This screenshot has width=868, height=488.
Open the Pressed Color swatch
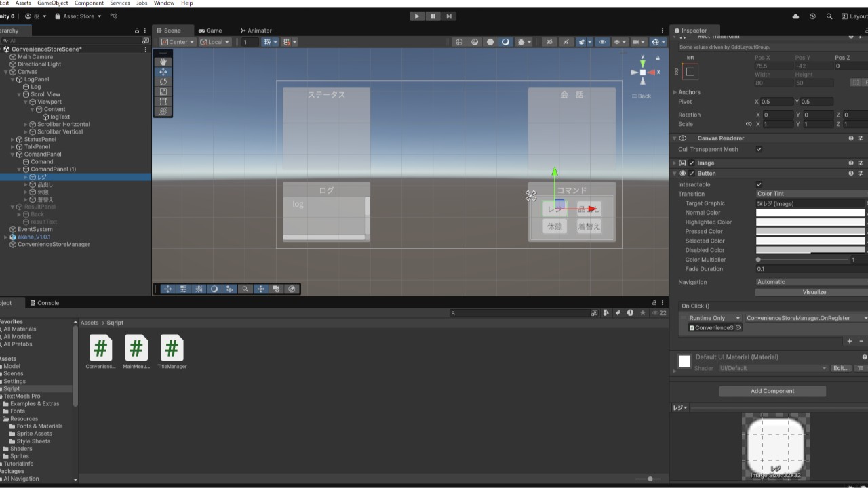811,232
